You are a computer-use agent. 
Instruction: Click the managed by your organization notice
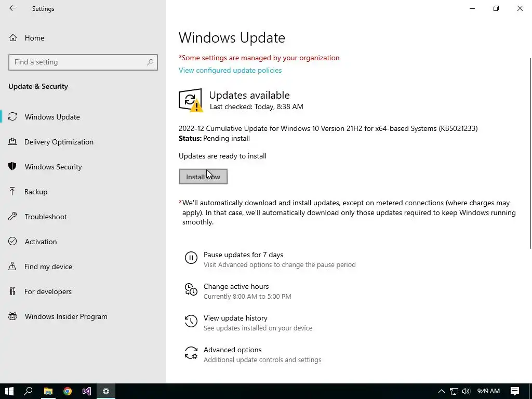point(259,58)
